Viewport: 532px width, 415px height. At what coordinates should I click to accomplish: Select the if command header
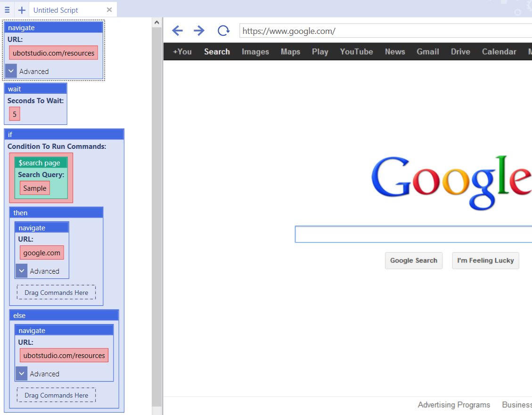[x=64, y=135]
